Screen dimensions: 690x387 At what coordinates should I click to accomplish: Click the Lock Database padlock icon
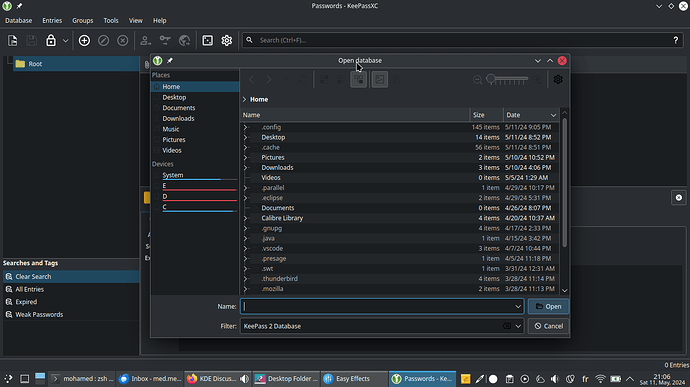click(51, 41)
